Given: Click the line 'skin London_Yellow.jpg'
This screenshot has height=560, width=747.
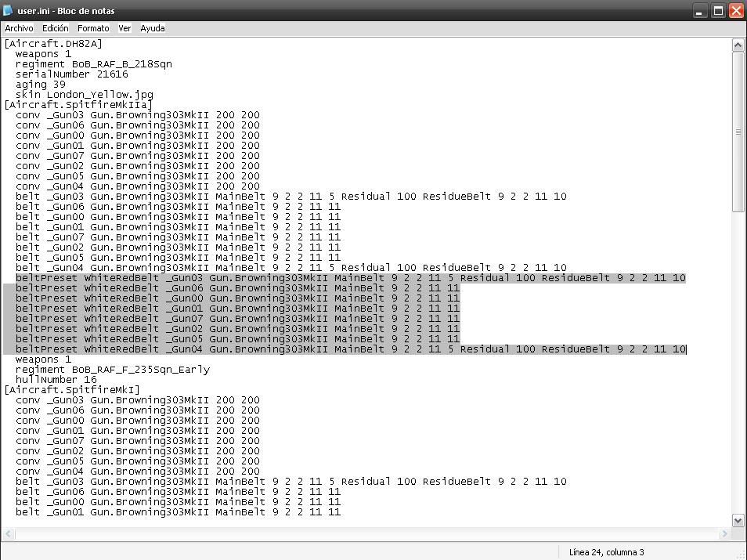Looking at the screenshot, I should point(85,95).
